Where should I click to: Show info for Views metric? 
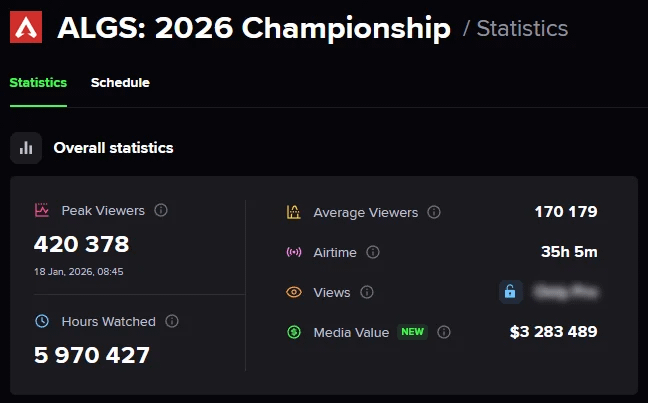[x=367, y=292]
